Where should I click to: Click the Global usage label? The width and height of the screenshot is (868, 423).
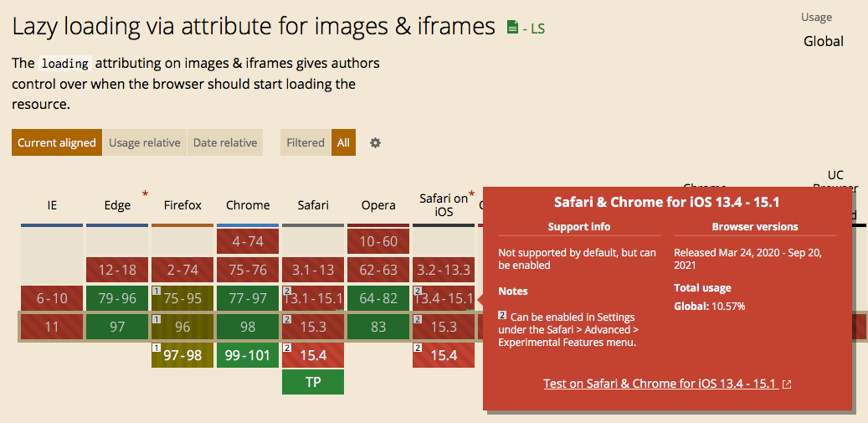pos(823,41)
